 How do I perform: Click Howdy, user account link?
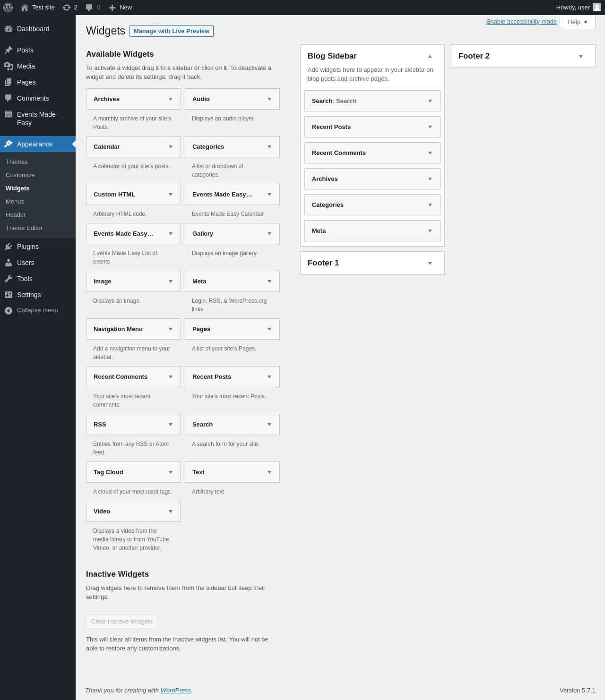(x=578, y=8)
